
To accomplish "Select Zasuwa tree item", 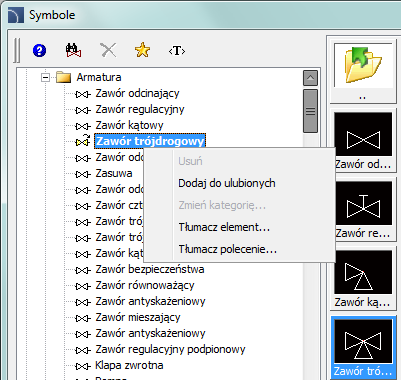I will [114, 173].
